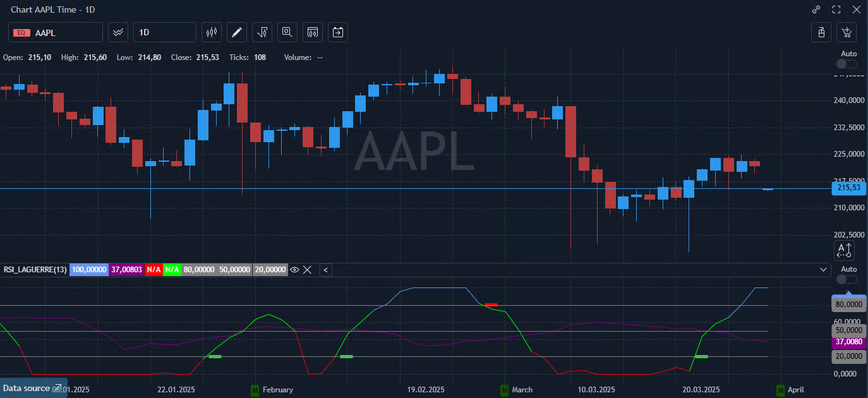Click the link chart chain icon
The image size is (868, 398).
tap(816, 9)
